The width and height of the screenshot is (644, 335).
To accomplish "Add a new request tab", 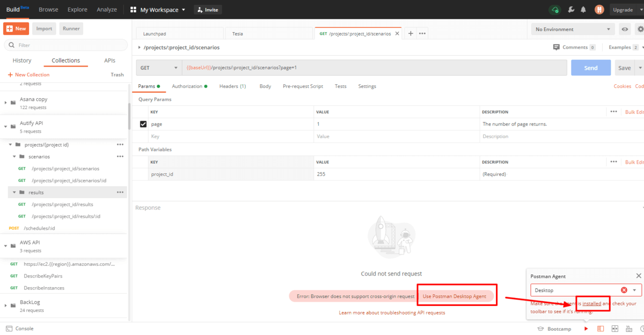I will click(411, 33).
